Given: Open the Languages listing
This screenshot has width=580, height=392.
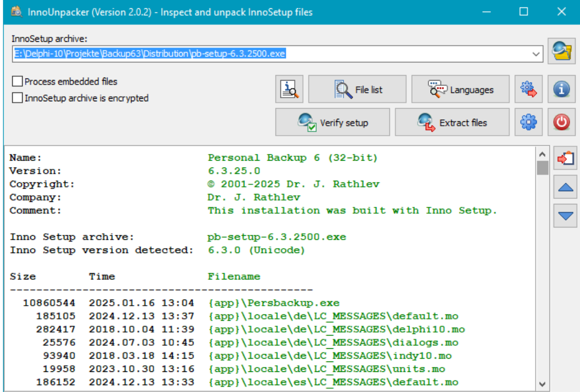Looking at the screenshot, I should 460,89.
